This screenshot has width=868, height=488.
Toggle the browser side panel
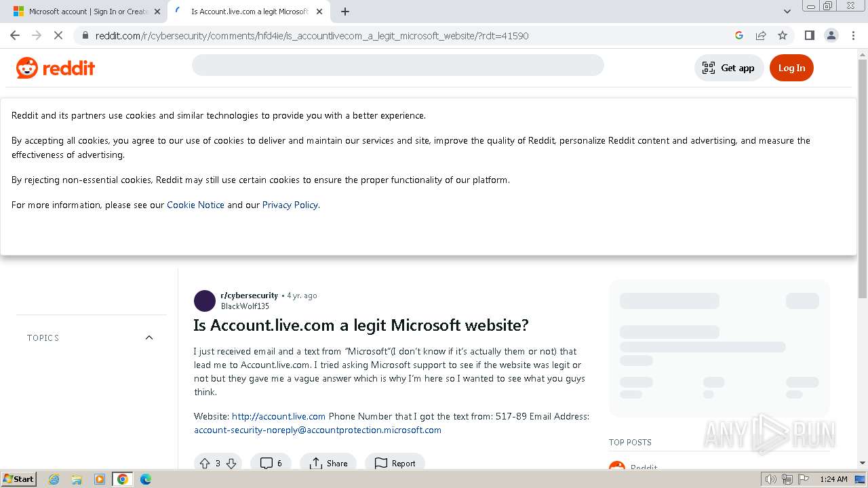tap(809, 35)
